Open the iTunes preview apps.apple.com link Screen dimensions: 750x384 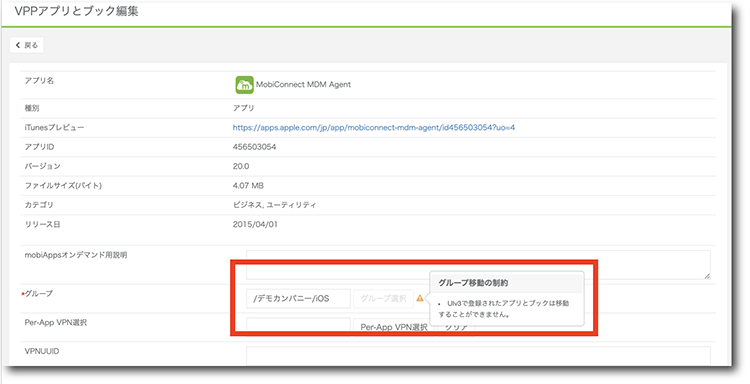point(374,128)
